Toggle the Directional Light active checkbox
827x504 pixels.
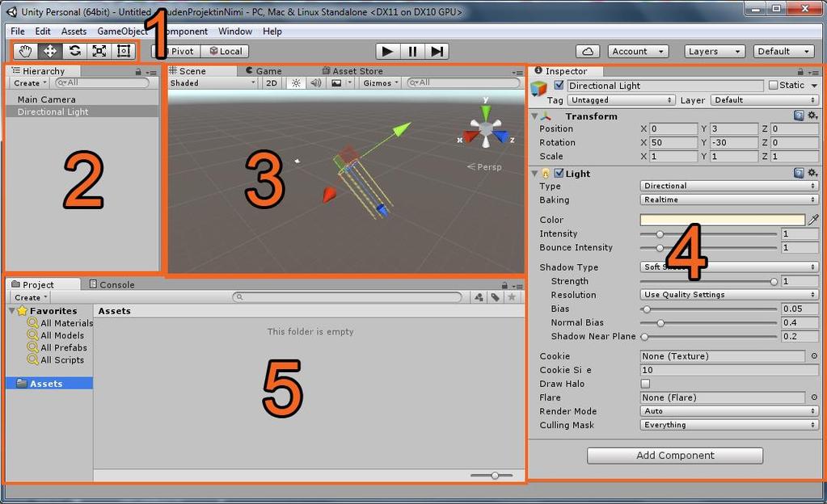pos(559,85)
